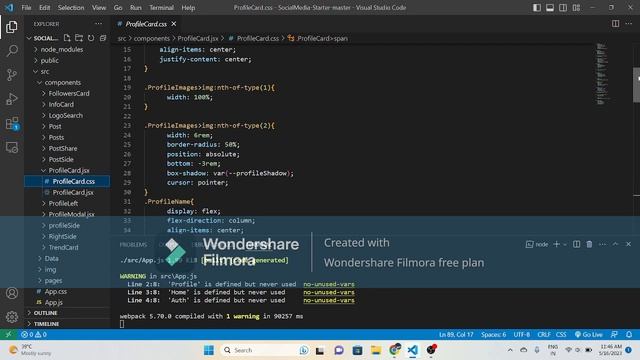Maximize the terminal panel size

[x=616, y=244]
